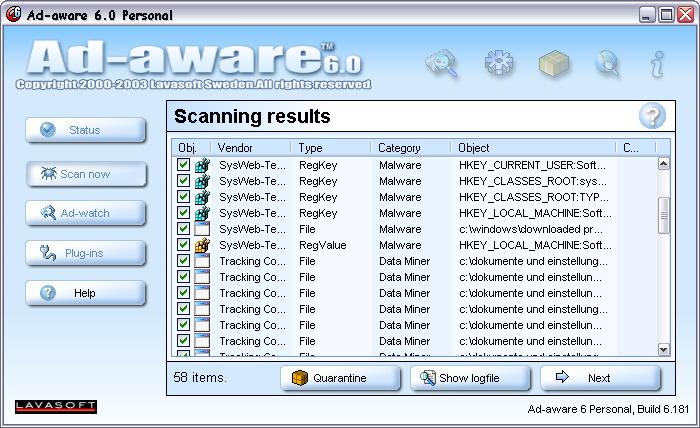700x428 pixels.
Task: Click the results list scroll up arrow
Action: (x=663, y=164)
